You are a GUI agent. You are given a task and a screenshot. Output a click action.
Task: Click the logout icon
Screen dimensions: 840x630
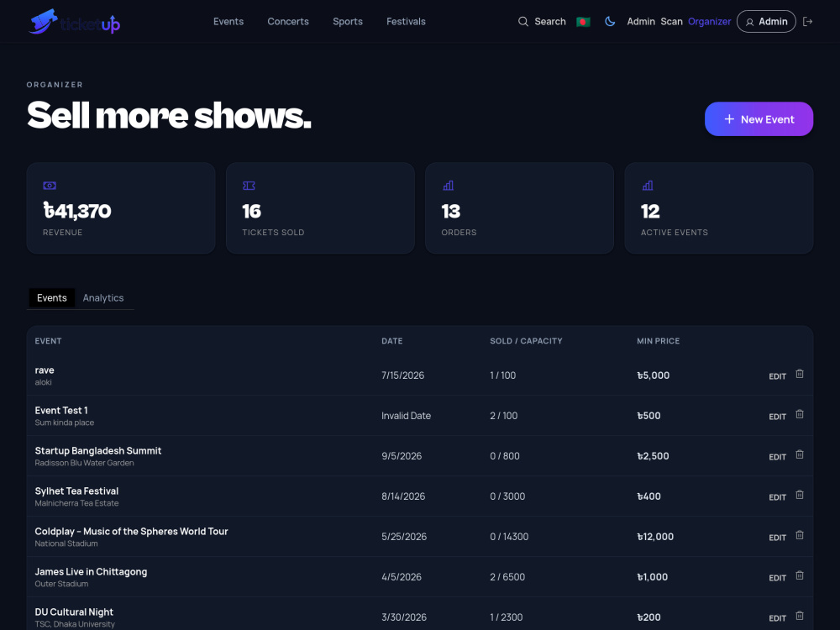(x=808, y=22)
